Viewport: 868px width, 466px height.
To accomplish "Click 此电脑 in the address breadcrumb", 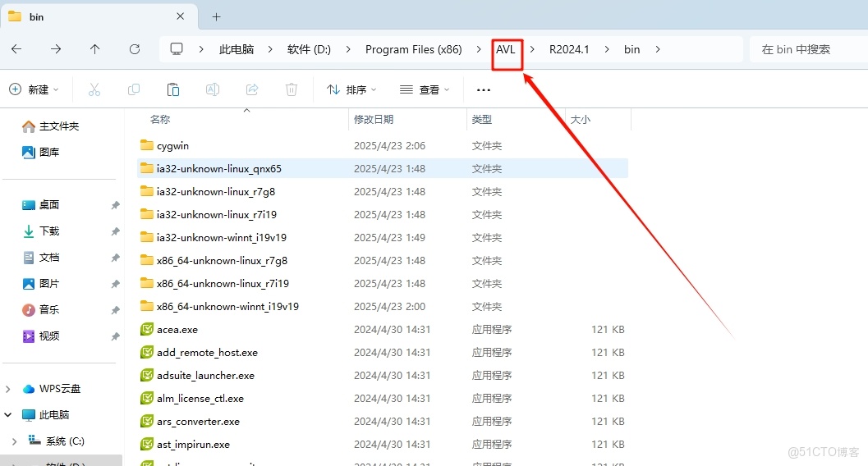I will point(237,49).
